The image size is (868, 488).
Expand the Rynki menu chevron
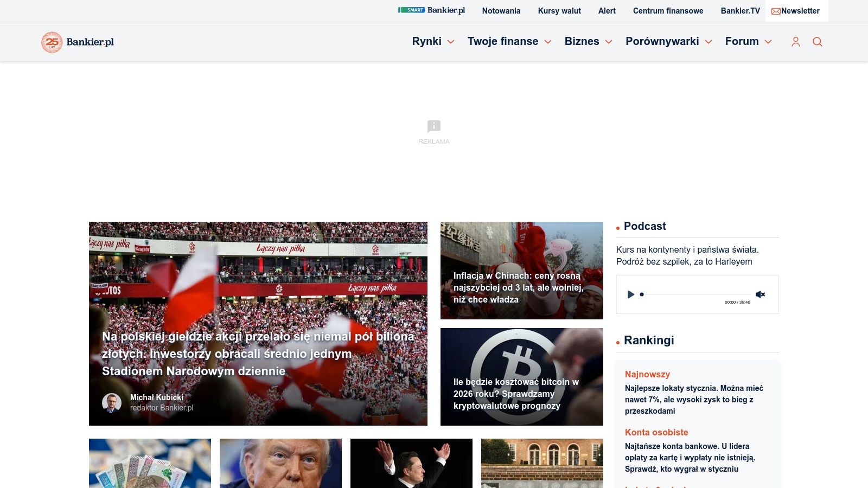(450, 42)
